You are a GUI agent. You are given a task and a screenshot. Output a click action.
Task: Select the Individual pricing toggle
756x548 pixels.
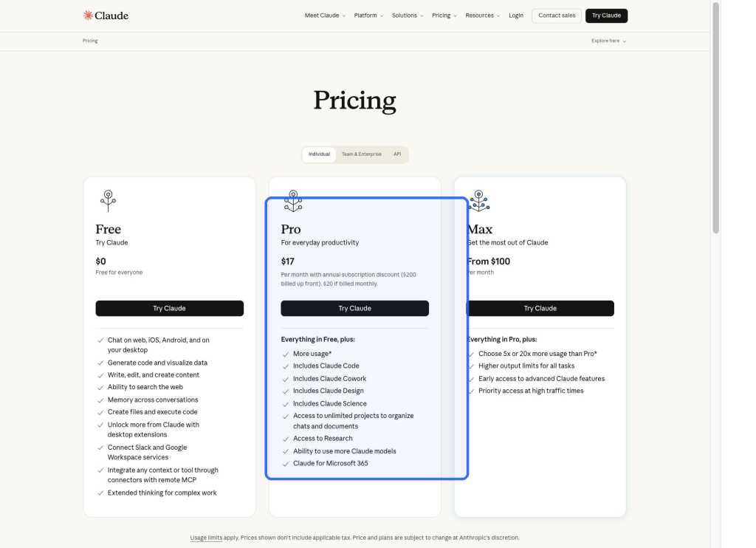[319, 154]
